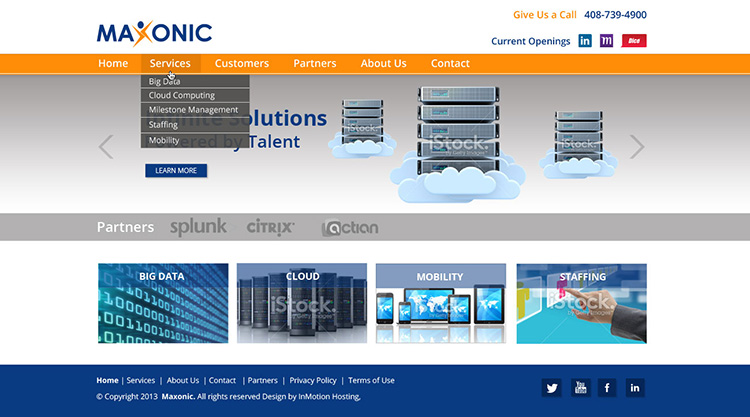The height and width of the screenshot is (417, 750).
Task: Open the red Dice job listings icon
Action: (634, 41)
